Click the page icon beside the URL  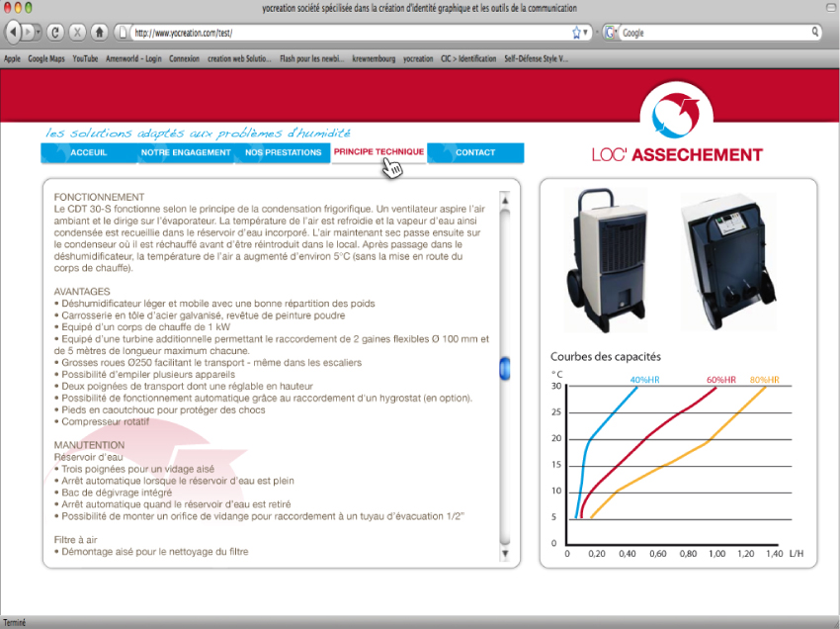123,33
